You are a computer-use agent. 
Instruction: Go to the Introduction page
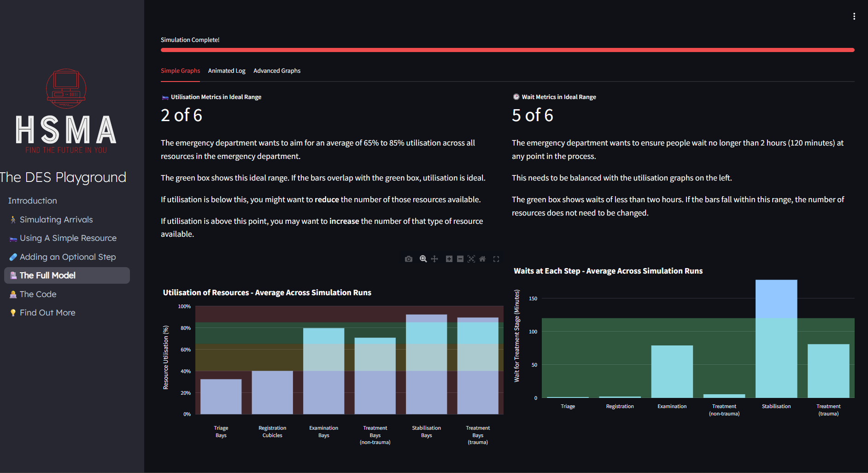pyautogui.click(x=33, y=201)
